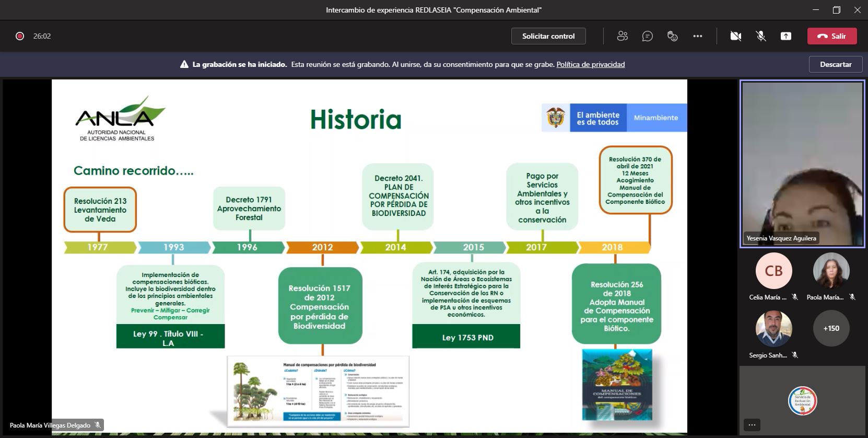Restore down the meeting window
This screenshot has height=438, width=868.
pos(837,10)
